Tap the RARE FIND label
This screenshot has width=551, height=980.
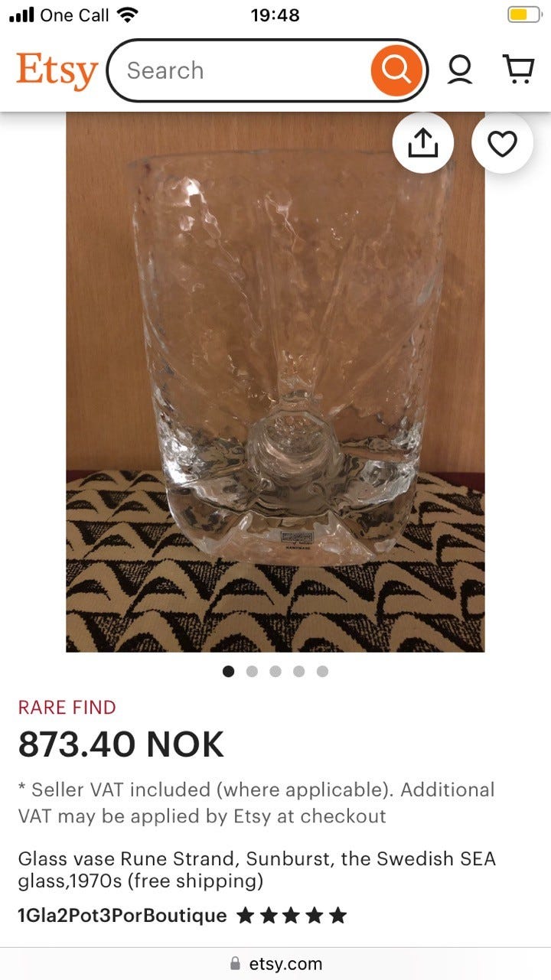pos(67,708)
